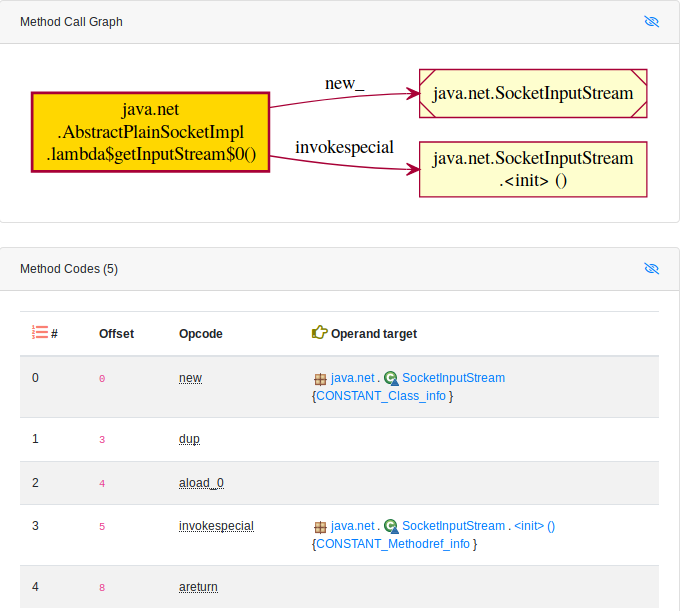
Task: Click the Offset column header
Action: click(x=116, y=334)
